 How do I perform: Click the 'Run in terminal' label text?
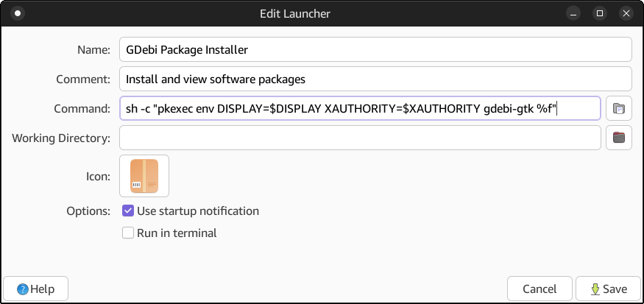(x=177, y=233)
